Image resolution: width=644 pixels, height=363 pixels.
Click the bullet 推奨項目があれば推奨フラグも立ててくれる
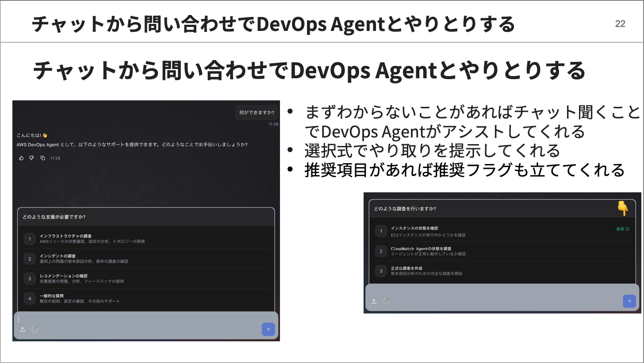click(x=464, y=170)
